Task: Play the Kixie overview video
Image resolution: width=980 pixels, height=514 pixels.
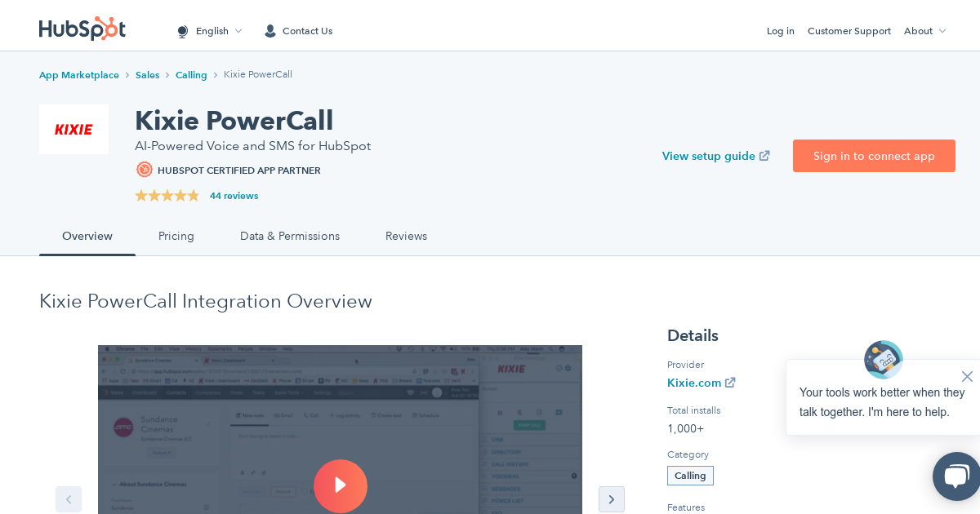Action: click(x=341, y=486)
